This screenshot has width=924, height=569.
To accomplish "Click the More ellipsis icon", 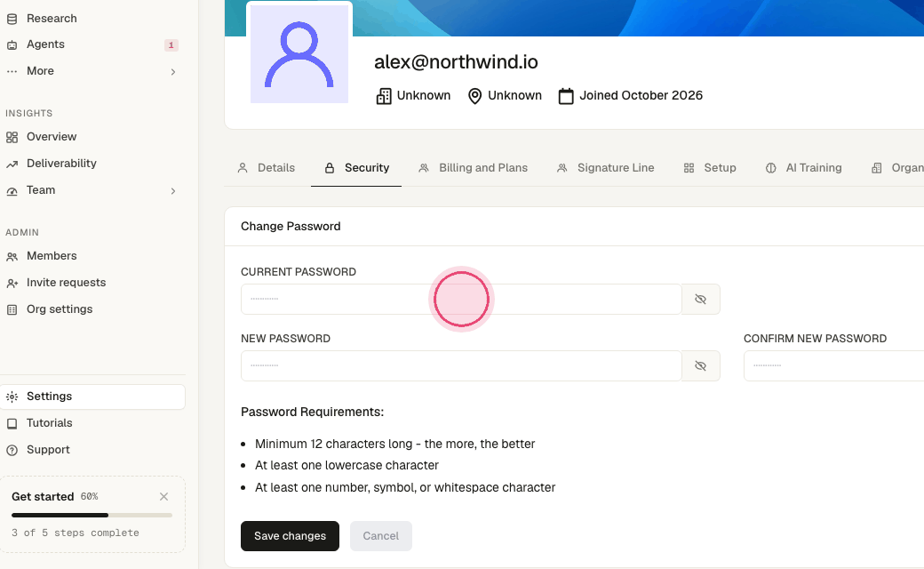I will (12, 71).
